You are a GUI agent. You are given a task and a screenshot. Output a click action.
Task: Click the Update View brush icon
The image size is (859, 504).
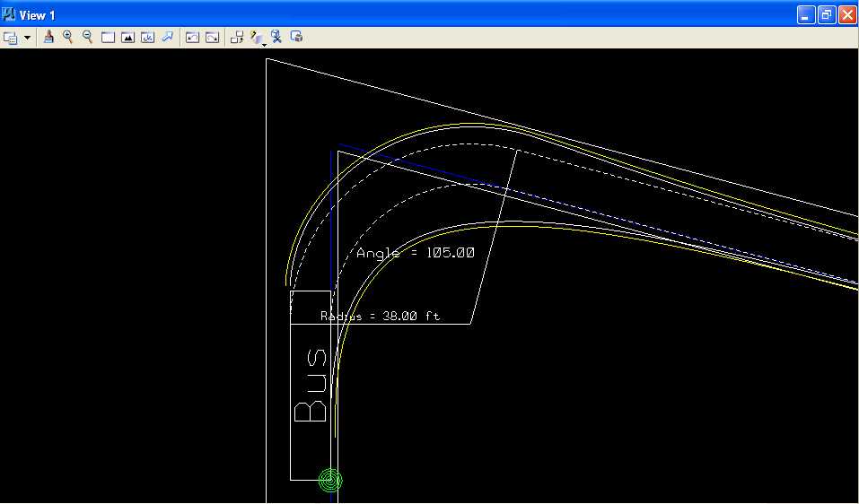pos(49,38)
